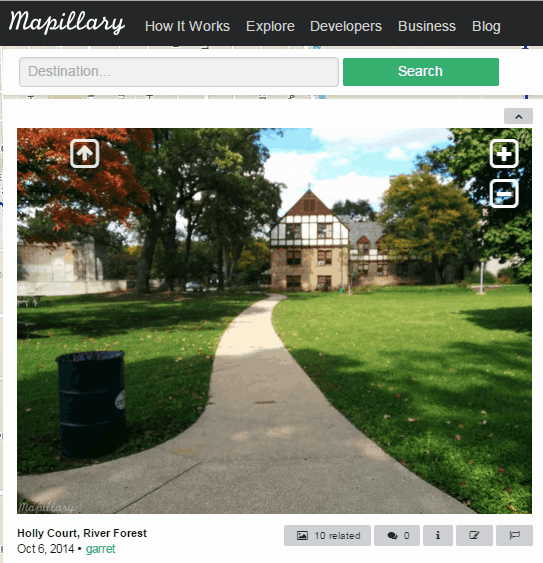543x563 pixels.
Task: Zoom out with the minus icon
Action: pyautogui.click(x=504, y=194)
